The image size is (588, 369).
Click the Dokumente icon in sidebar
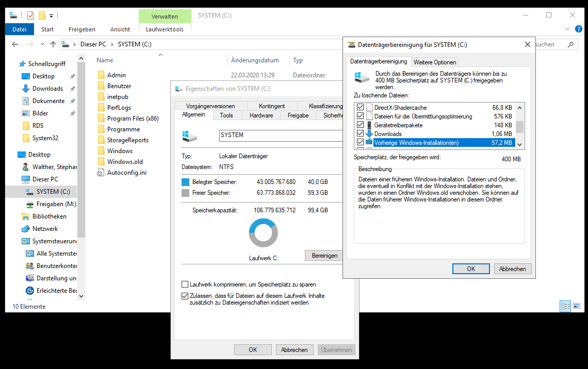point(26,101)
